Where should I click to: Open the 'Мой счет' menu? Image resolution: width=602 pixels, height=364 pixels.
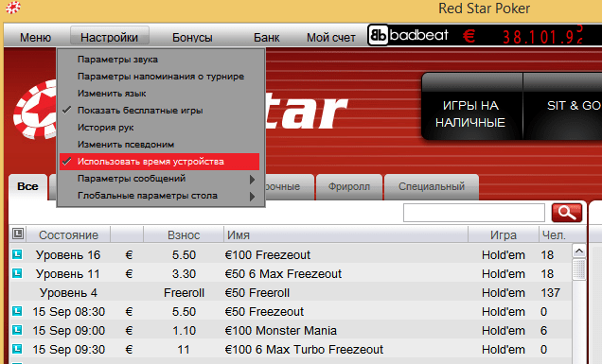pos(331,37)
